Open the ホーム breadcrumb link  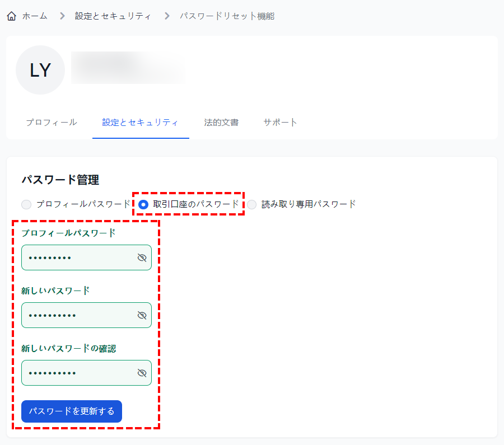pos(35,16)
